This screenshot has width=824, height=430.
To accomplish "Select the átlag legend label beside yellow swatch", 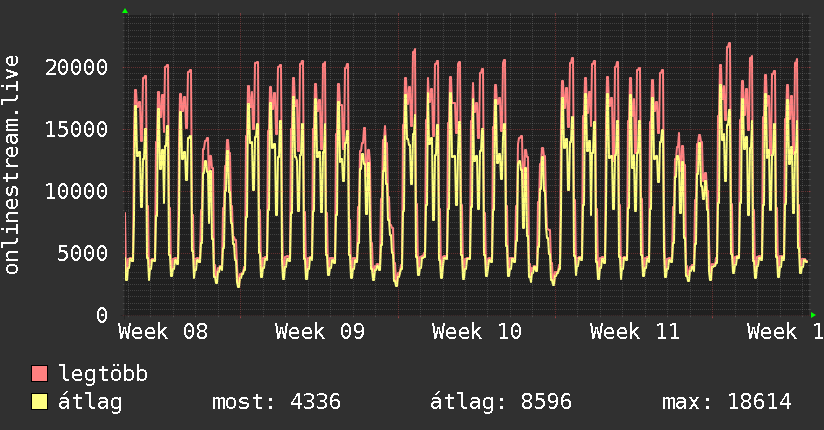I will click(x=90, y=402).
